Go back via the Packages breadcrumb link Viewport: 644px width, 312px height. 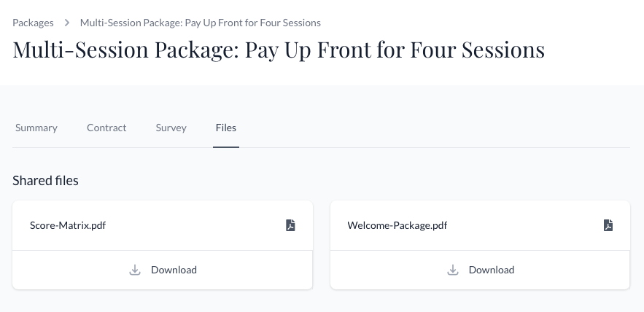pyautogui.click(x=33, y=23)
